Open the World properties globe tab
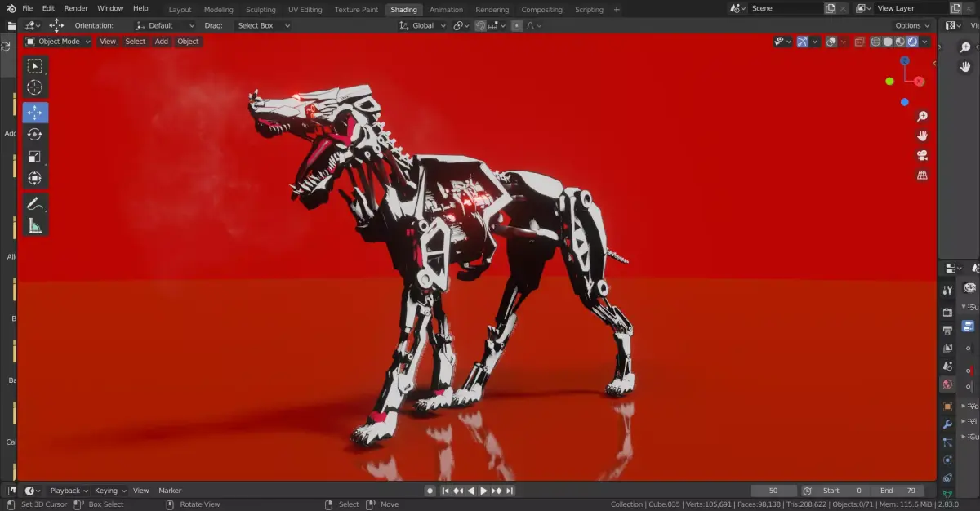980x511 pixels. click(947, 384)
